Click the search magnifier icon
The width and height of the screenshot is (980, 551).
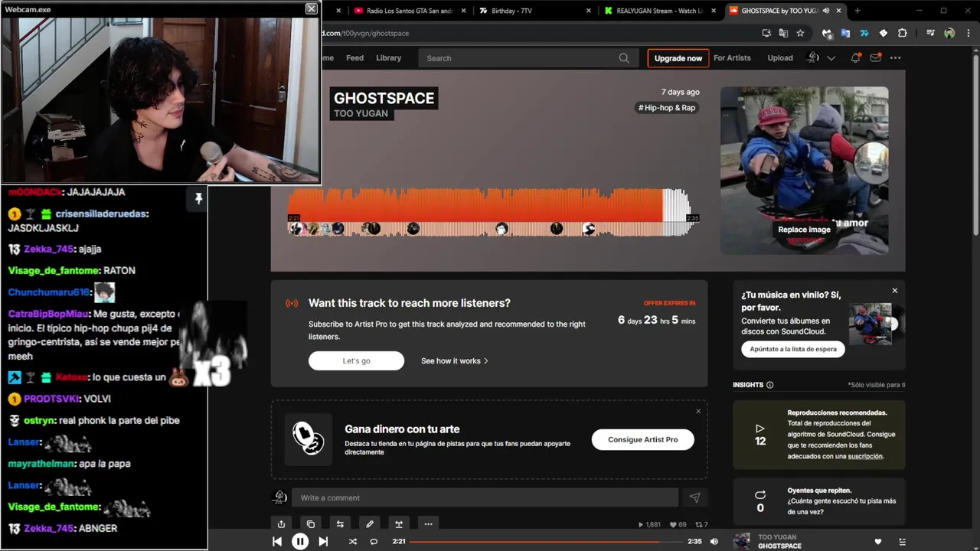click(x=624, y=58)
